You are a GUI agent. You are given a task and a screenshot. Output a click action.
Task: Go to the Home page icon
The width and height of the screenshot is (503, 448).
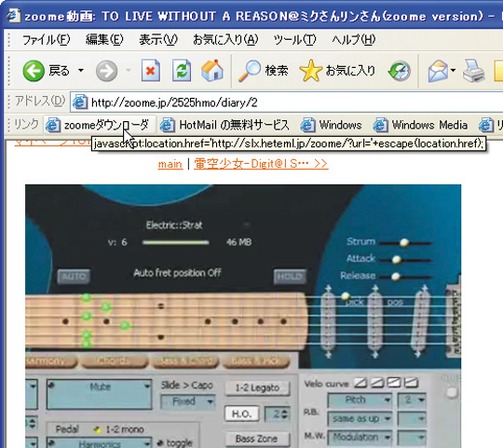click(x=212, y=70)
